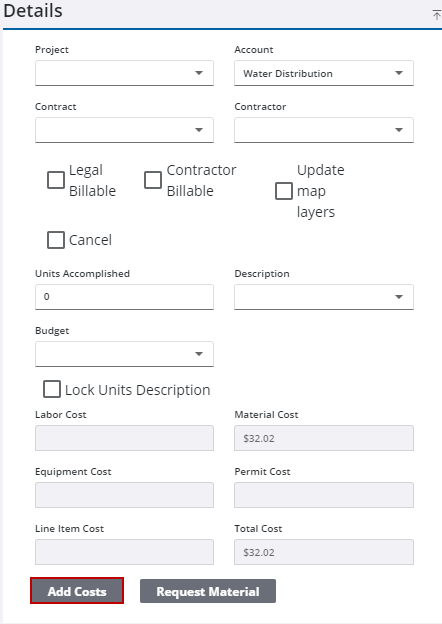Expand the Contractor dropdown

[x=324, y=130]
